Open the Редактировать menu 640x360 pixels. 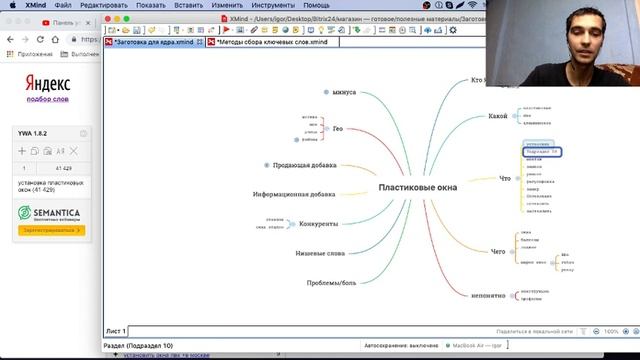pyautogui.click(x=104, y=5)
